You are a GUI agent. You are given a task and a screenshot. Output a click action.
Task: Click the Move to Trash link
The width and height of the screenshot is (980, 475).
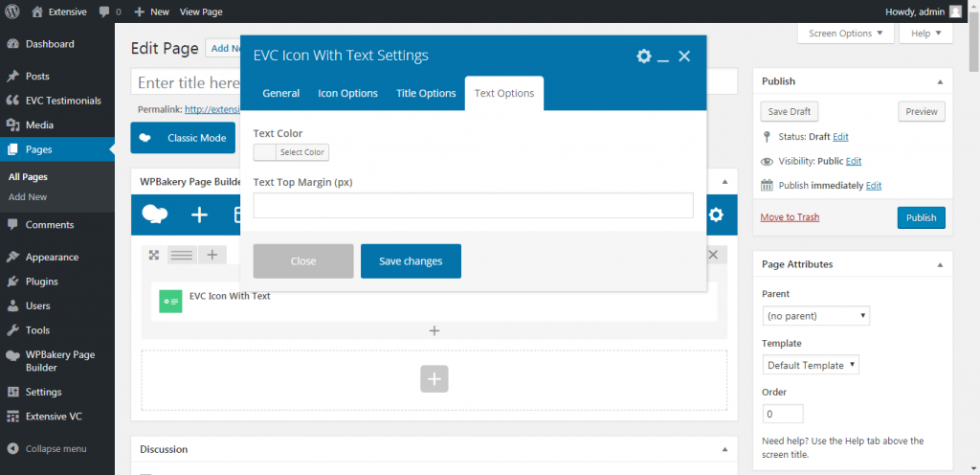pyautogui.click(x=790, y=217)
